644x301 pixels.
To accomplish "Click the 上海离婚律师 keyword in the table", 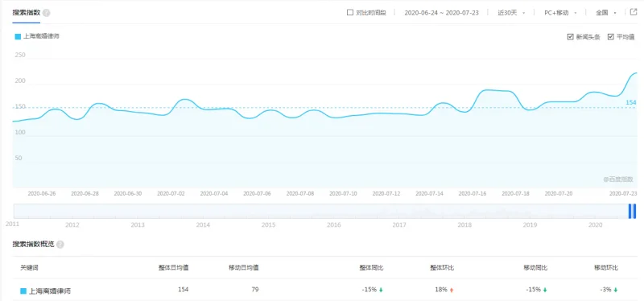I will pos(50,291).
